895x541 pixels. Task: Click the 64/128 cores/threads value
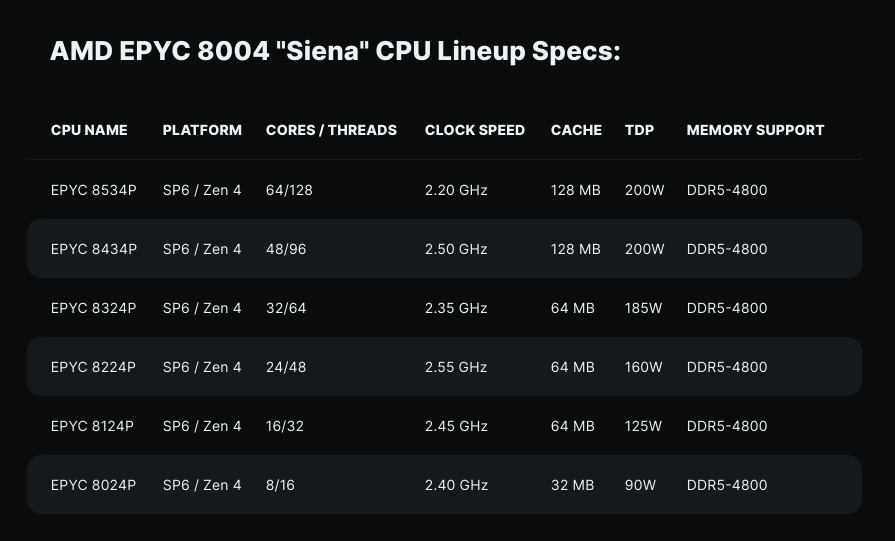coord(289,190)
